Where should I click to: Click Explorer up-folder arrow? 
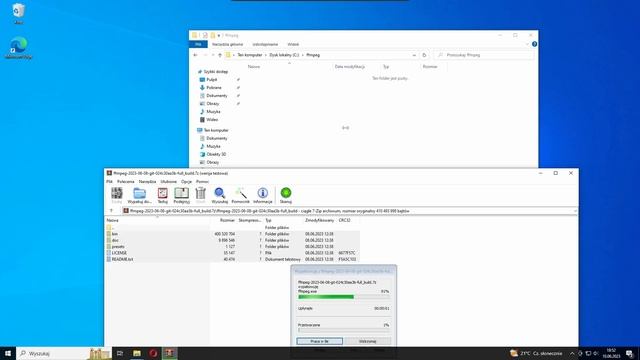(220, 55)
